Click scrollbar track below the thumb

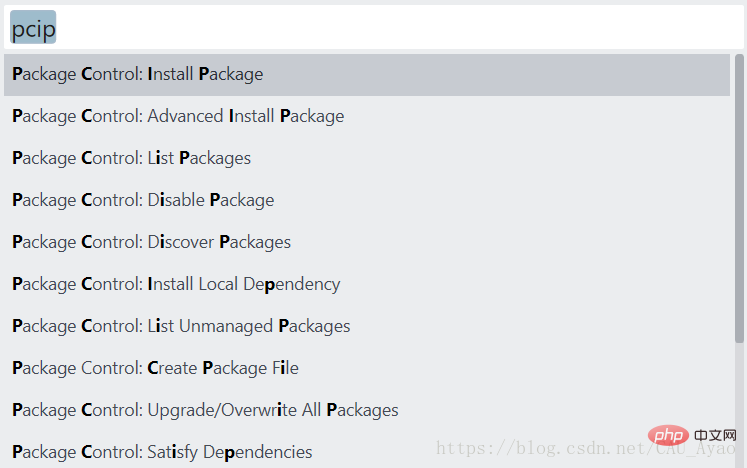pos(739,400)
